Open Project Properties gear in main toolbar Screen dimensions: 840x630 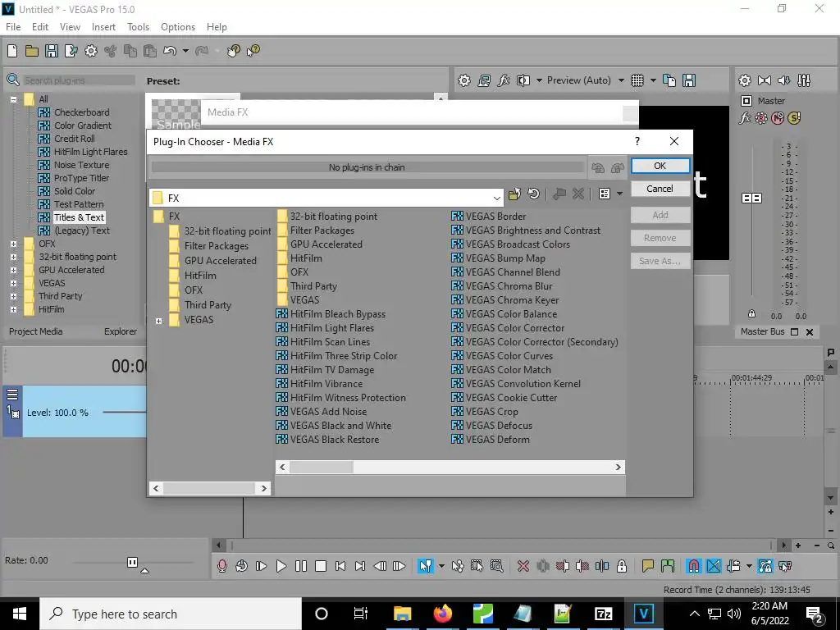coord(91,51)
